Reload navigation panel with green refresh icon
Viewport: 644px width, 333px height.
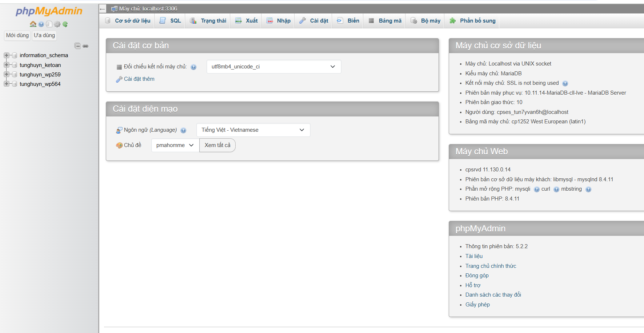[65, 24]
